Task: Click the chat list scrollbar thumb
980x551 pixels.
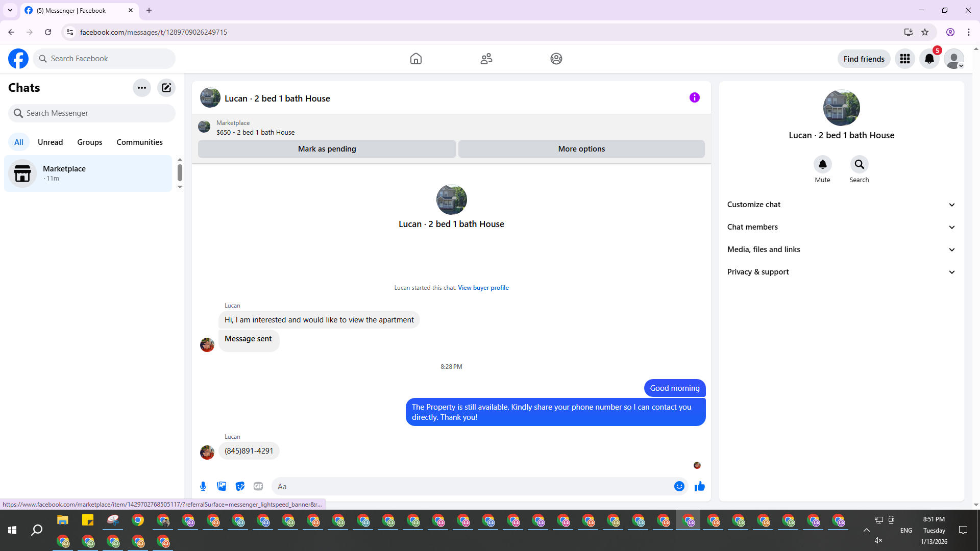Action: [180, 172]
